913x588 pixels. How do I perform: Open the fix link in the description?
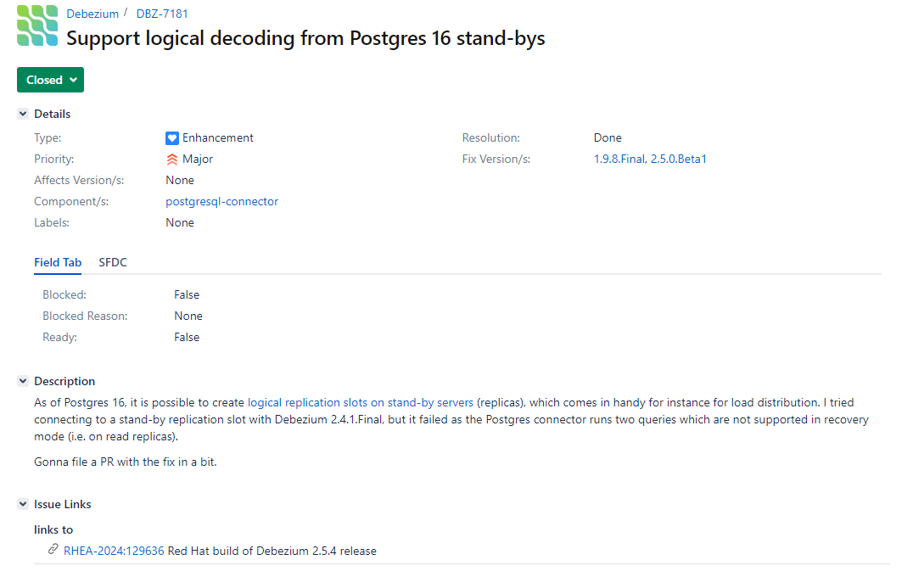(169, 462)
